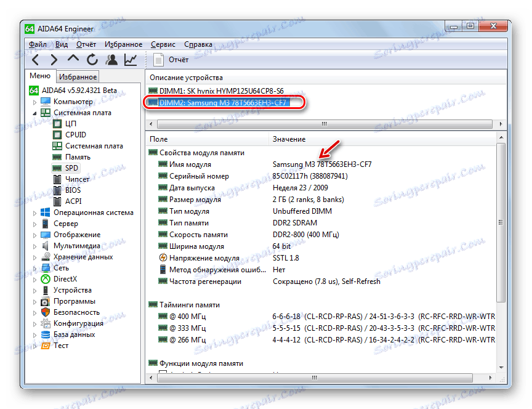
Task: Open the graph chart toolbar icon
Action: (131, 60)
